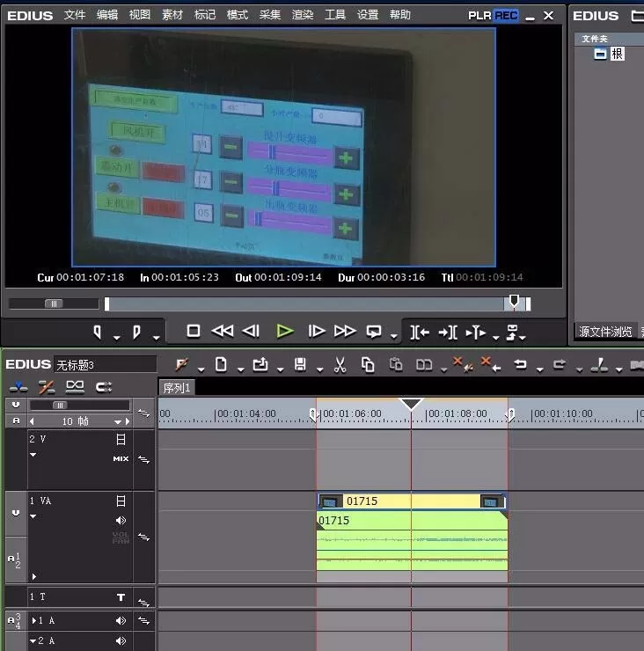Viewport: 644px width, 651px height.
Task: Click the 源文件浏览 tab button
Action: click(x=605, y=332)
